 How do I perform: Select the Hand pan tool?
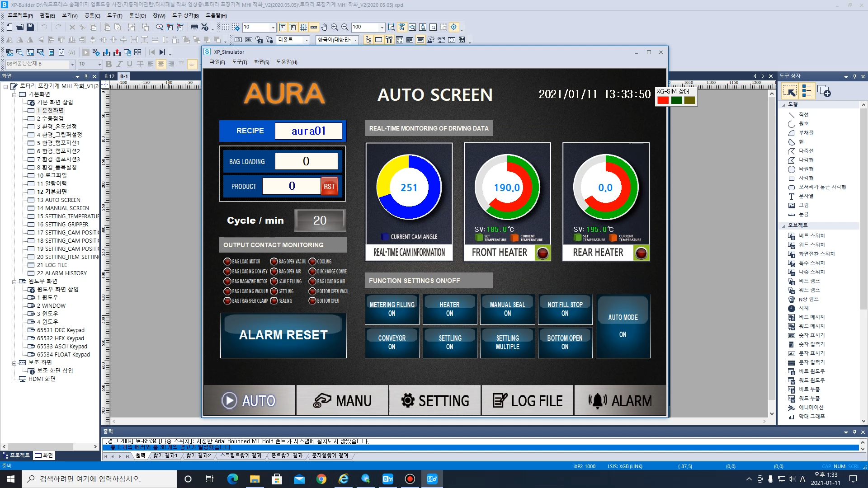[x=324, y=27]
